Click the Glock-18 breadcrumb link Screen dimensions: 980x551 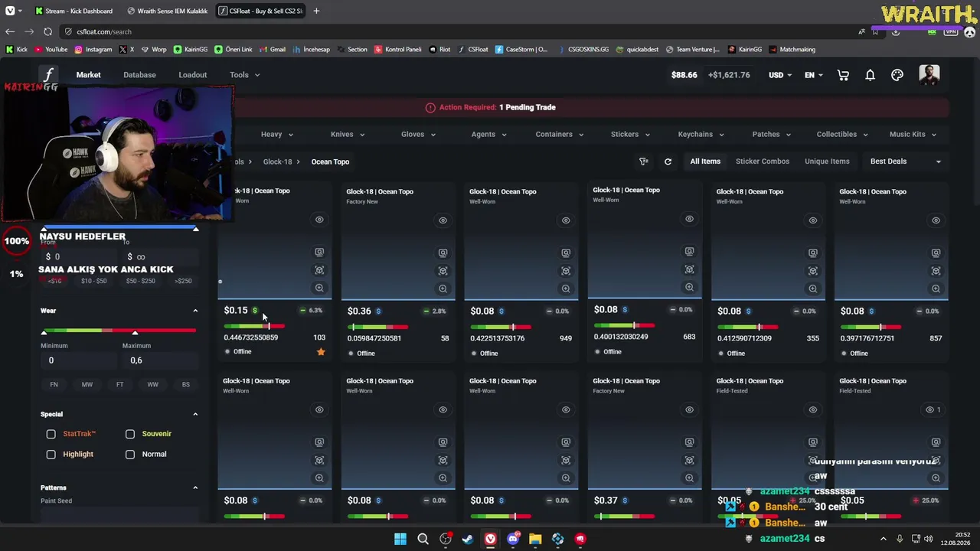click(x=277, y=161)
